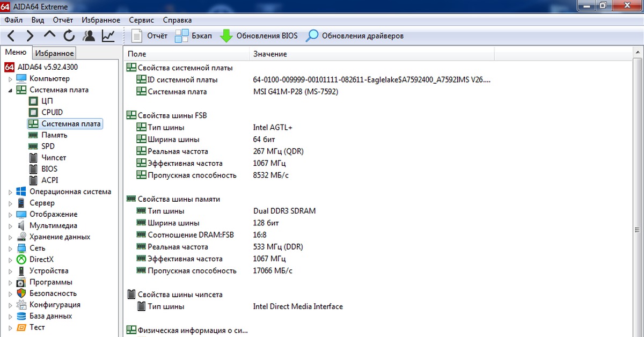The width and height of the screenshot is (644, 337).
Task: Select the Память tree item
Action: pyautogui.click(x=54, y=135)
